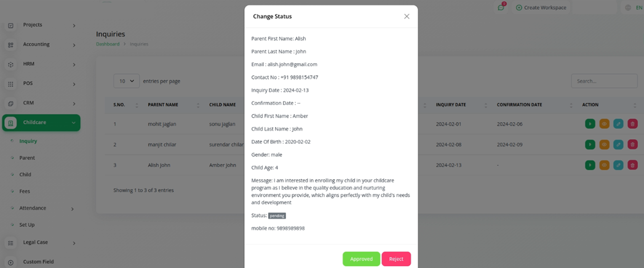Edit Alish John inquiry using blue pencil icon
The height and width of the screenshot is (268, 644).
pyautogui.click(x=618, y=165)
